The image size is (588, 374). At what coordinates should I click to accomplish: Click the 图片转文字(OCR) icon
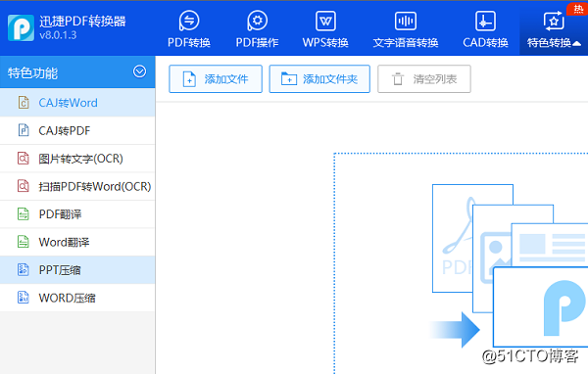coord(24,159)
